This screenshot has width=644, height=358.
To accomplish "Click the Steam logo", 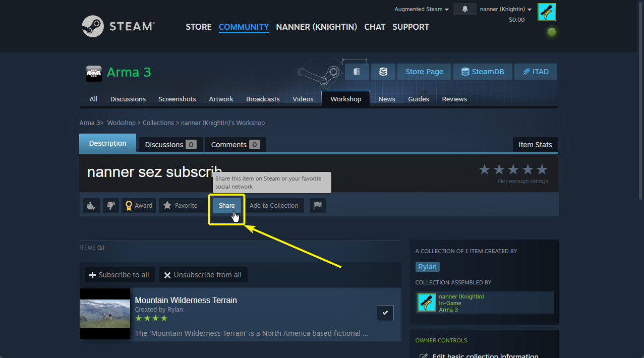I will (118, 26).
